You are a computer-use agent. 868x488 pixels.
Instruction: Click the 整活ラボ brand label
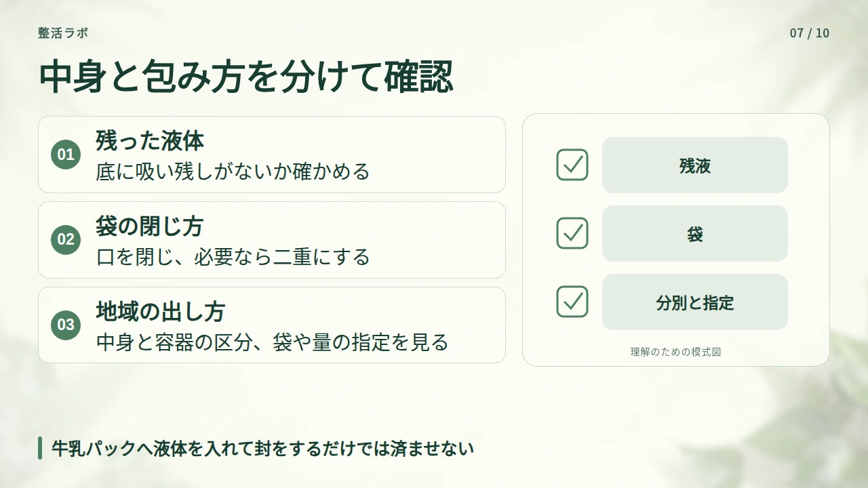[63, 33]
